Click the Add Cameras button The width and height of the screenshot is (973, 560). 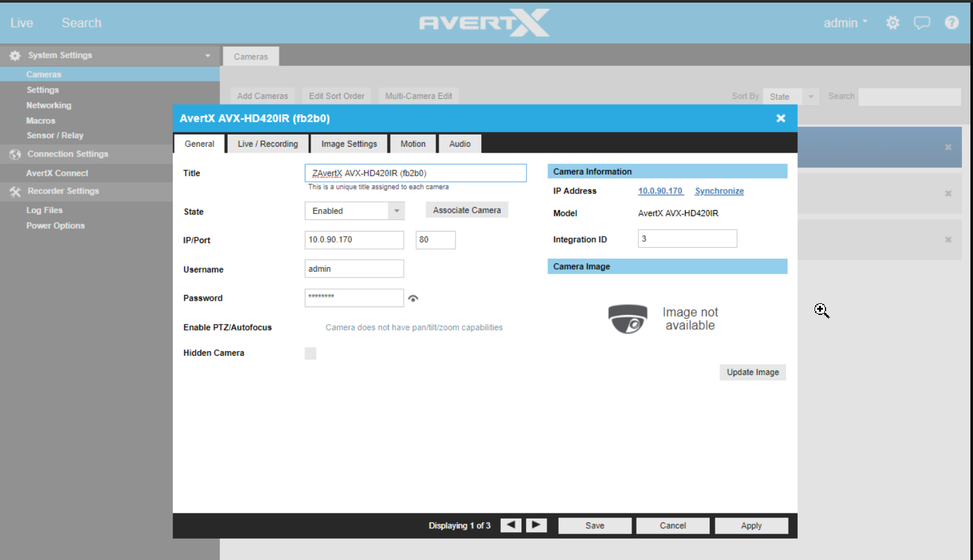pyautogui.click(x=263, y=96)
